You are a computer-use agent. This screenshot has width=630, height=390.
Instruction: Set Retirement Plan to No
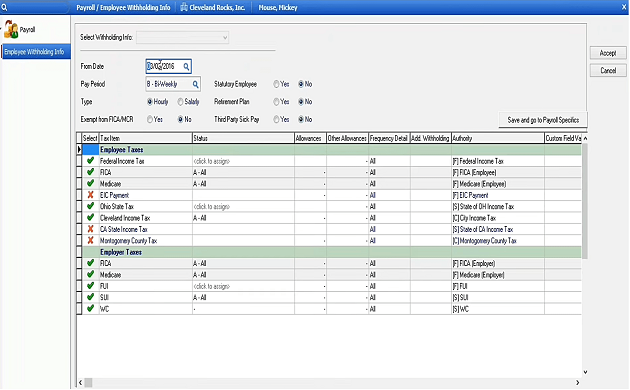(301, 102)
